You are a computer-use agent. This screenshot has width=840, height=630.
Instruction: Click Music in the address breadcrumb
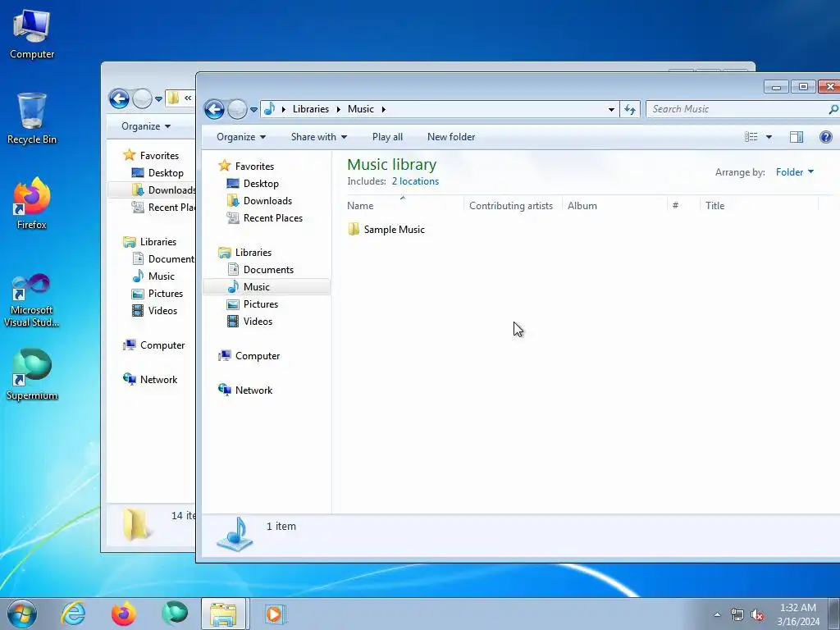361,109
